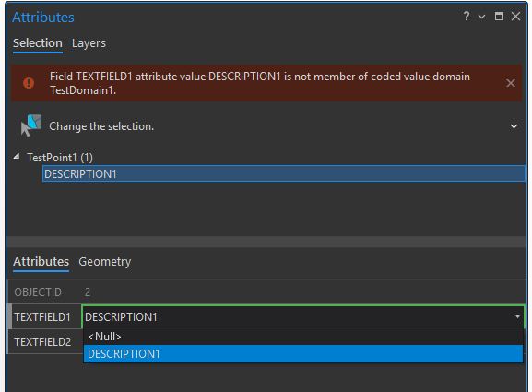The height and width of the screenshot is (392, 532).
Task: Click the TEXTFIELD2 field label
Action: point(42,342)
